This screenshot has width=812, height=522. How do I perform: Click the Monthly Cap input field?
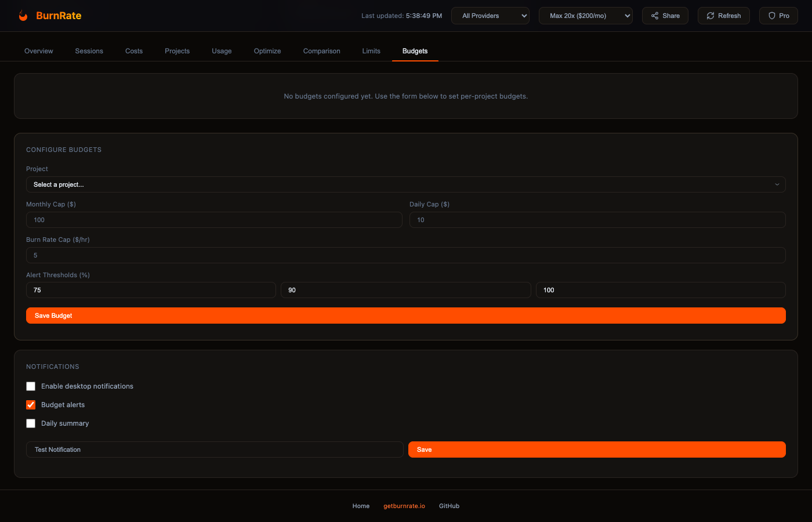point(214,220)
